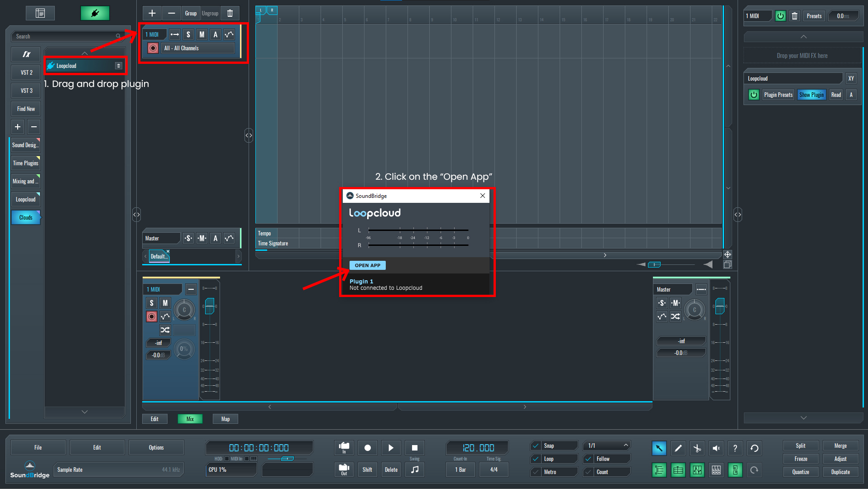Screen dimensions: 868x489
Task: Open the Options menu
Action: tap(156, 447)
